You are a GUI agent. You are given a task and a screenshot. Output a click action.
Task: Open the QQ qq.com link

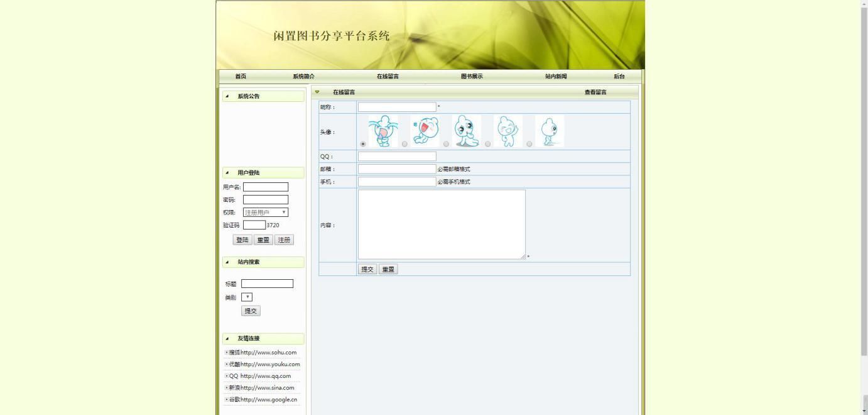tap(260, 376)
